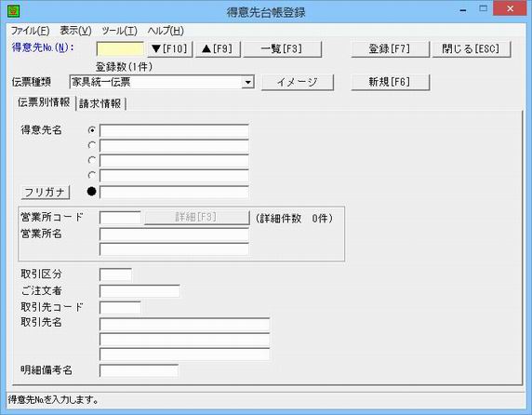
Task: Open the 家具統一伝票 combo box
Action: click(162, 82)
